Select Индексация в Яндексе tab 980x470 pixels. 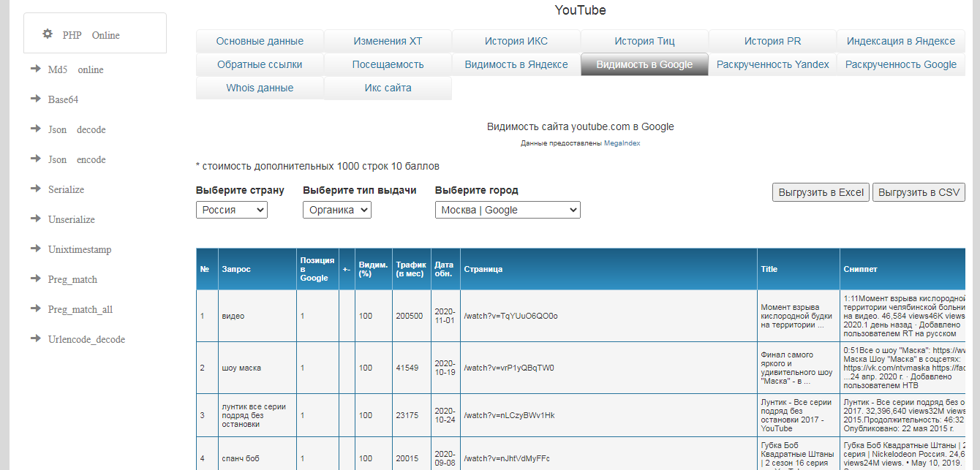pyautogui.click(x=901, y=41)
